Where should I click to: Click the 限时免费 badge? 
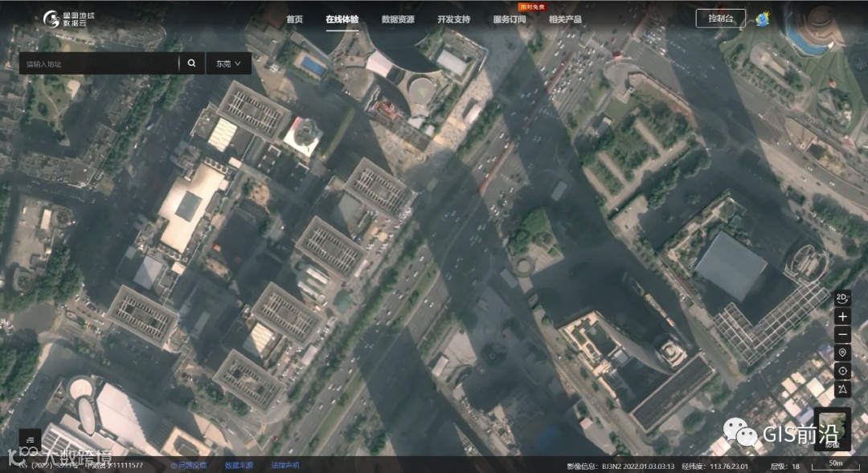pos(533,6)
